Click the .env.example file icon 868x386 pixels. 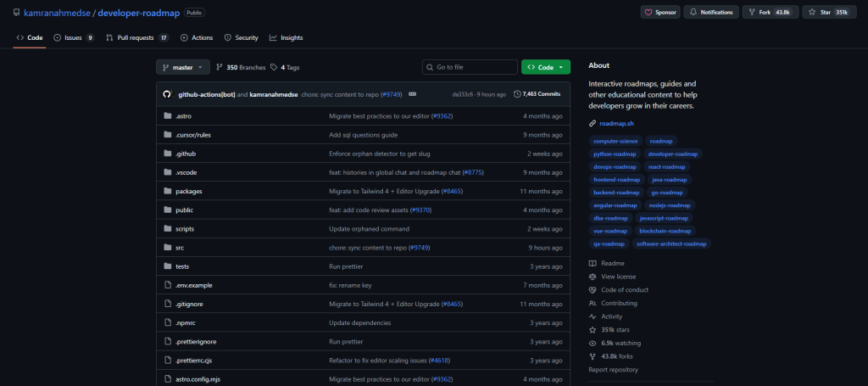[x=168, y=285]
